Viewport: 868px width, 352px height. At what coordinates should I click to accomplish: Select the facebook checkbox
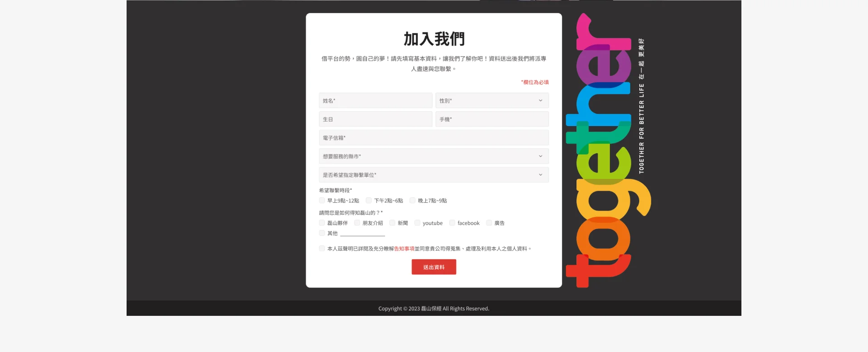coord(452,223)
